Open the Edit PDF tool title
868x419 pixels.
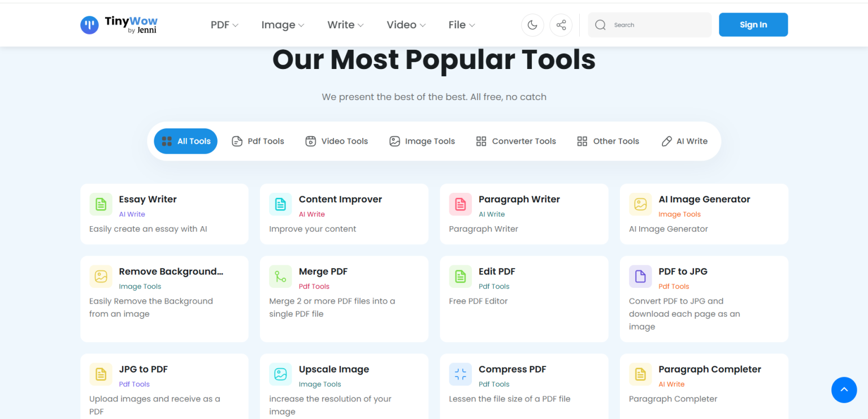(497, 271)
